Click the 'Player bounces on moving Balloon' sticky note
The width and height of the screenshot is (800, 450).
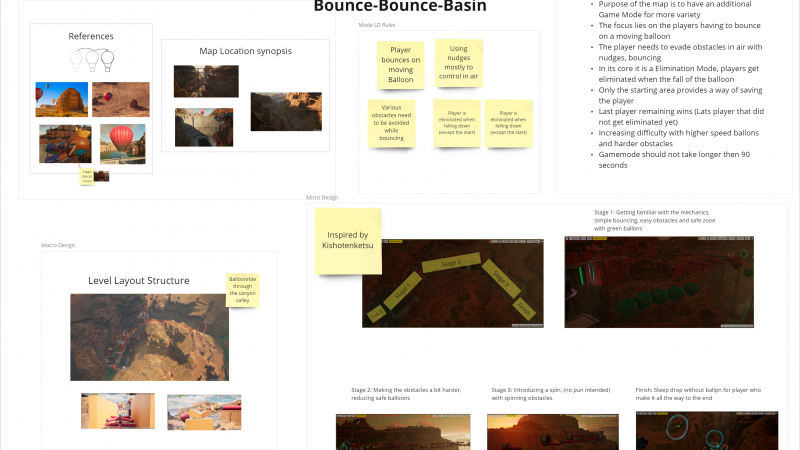pyautogui.click(x=400, y=65)
